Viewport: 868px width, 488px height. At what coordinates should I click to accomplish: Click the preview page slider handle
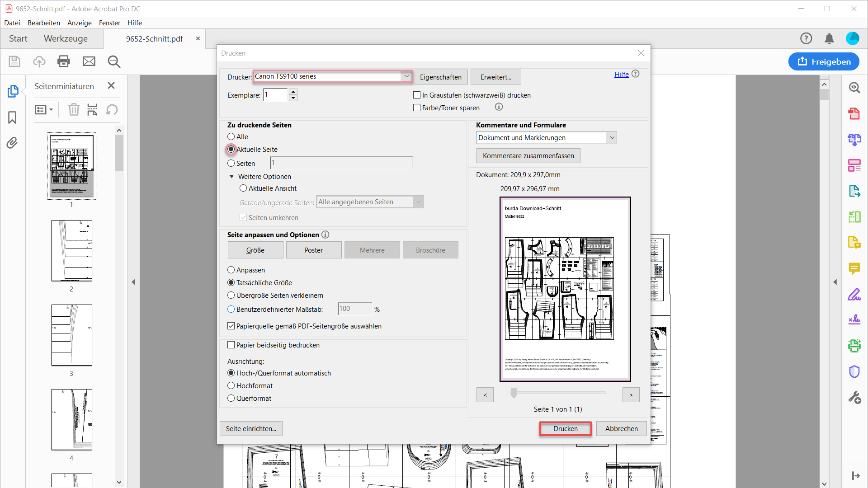tap(514, 393)
